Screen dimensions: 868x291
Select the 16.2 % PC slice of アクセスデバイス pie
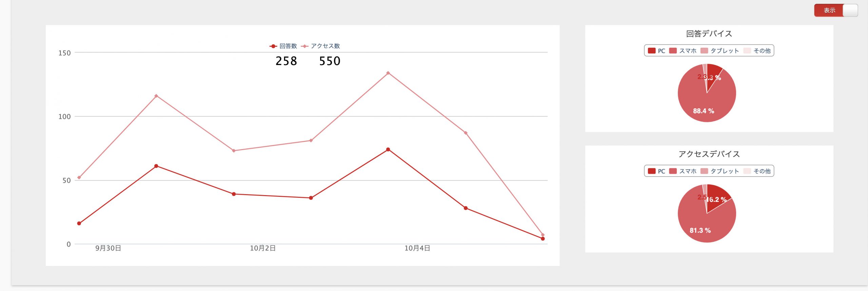717,196
